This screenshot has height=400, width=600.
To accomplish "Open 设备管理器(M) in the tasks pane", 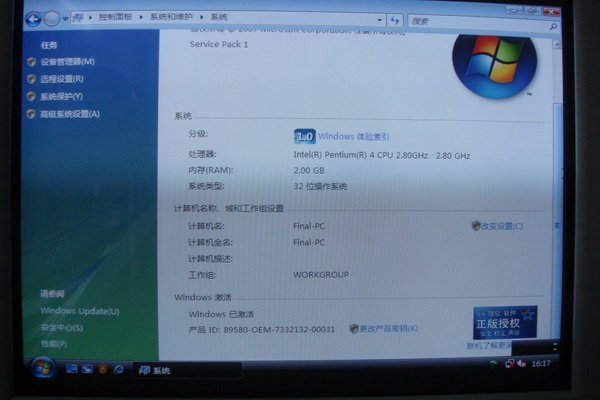I will 68,62.
